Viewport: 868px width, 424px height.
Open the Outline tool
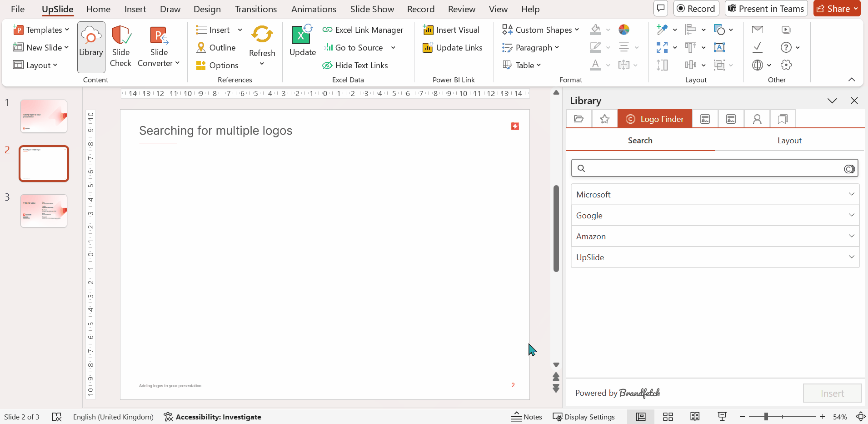pyautogui.click(x=216, y=48)
